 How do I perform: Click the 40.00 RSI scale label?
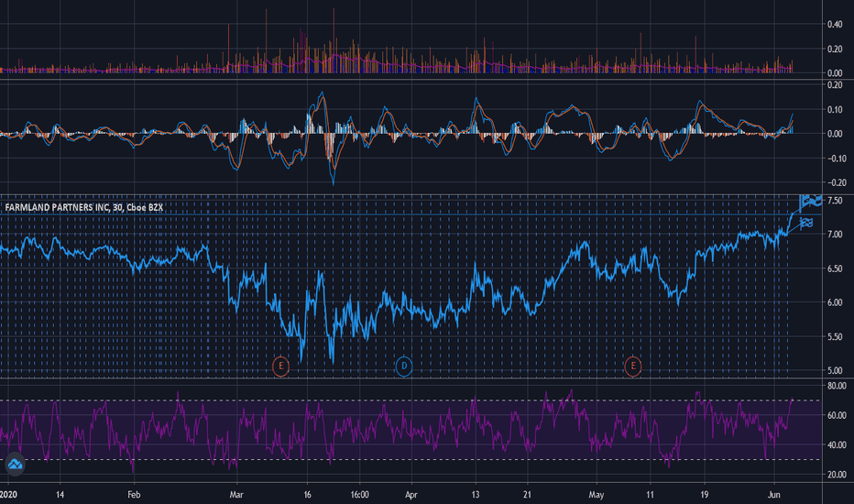[x=837, y=444]
